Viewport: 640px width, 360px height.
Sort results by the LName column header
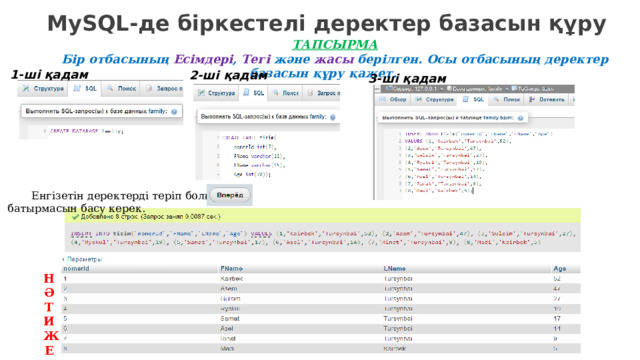pos(395,269)
